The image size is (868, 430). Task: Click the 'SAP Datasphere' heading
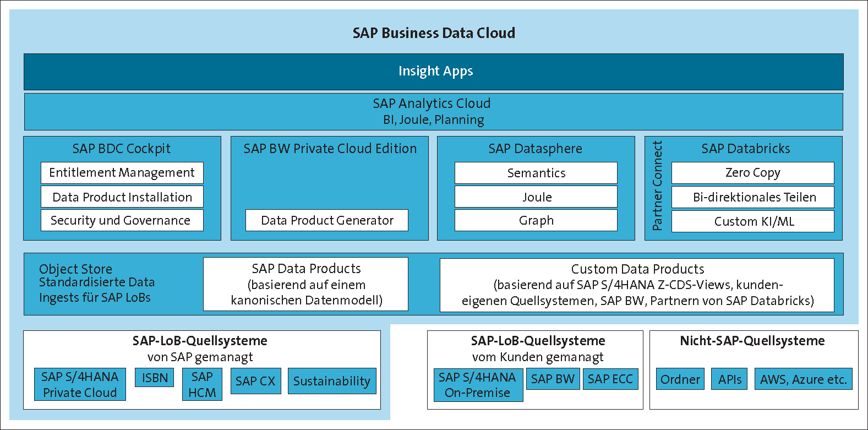[536, 149]
